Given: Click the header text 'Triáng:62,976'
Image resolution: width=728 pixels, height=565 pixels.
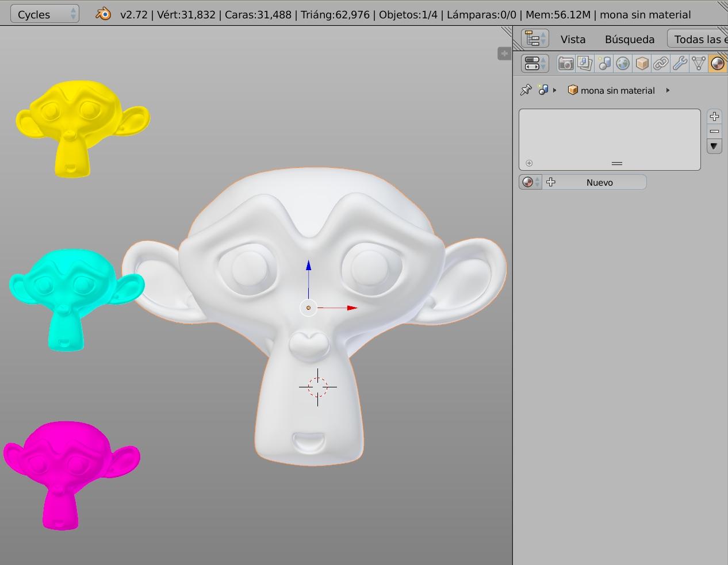Looking at the screenshot, I should coord(335,15).
